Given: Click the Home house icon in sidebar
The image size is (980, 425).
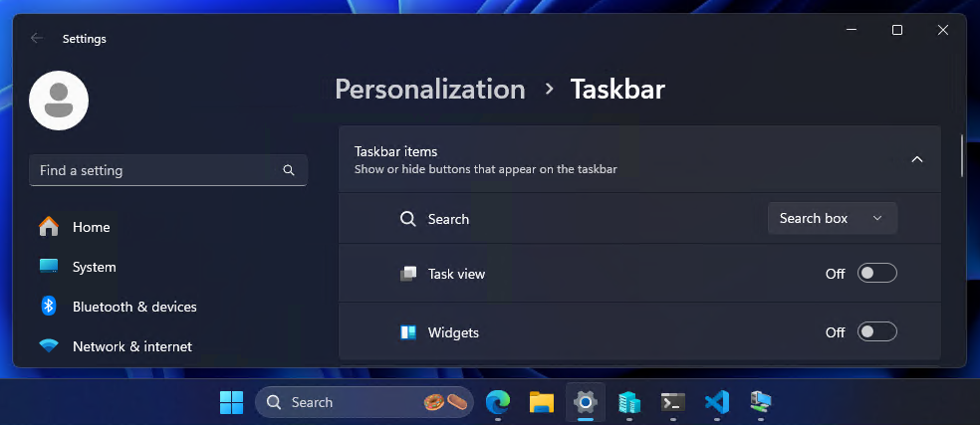Looking at the screenshot, I should point(49,227).
